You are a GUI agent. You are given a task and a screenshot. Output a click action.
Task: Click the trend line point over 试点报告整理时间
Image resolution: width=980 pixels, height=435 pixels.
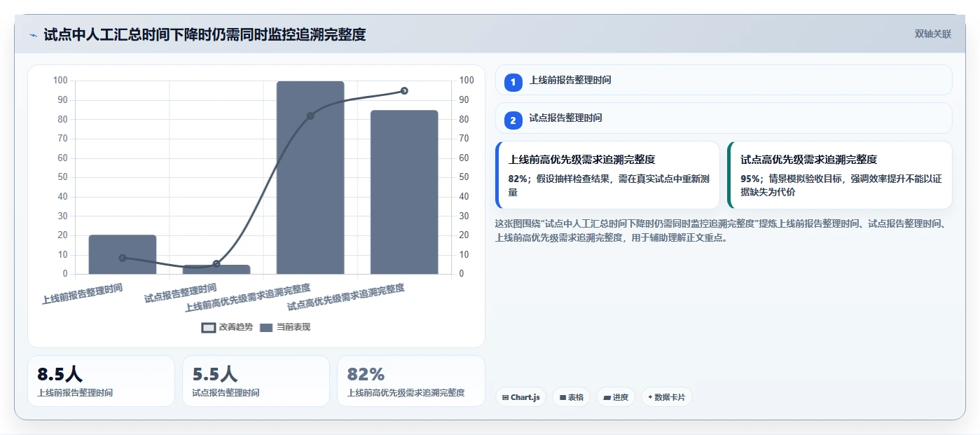point(216,263)
